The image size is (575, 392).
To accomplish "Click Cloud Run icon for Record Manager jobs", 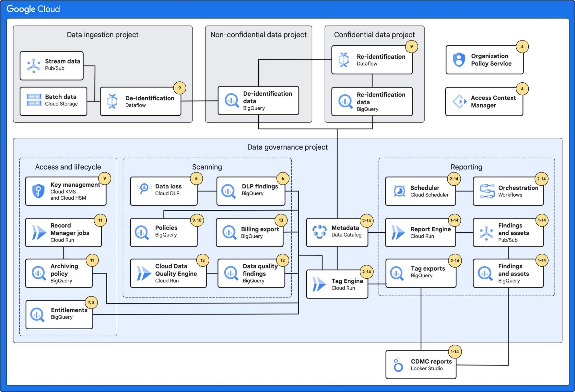I will pyautogui.click(x=39, y=232).
